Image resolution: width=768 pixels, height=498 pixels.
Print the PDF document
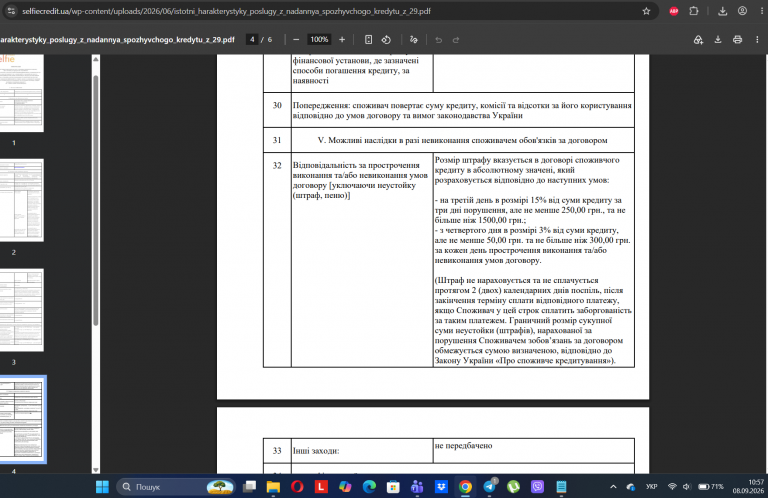737,40
